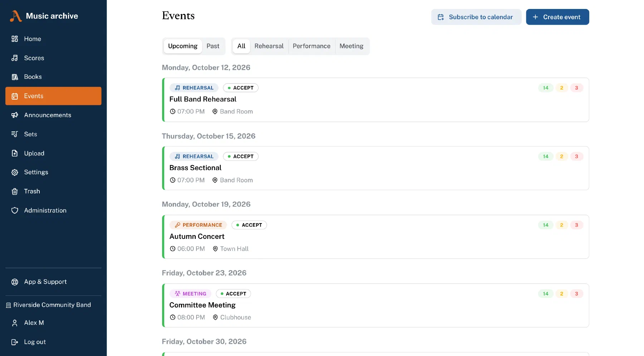The width and height of the screenshot is (644, 356).
Task: Click the Riverside Community Band building icon
Action: [9, 305]
